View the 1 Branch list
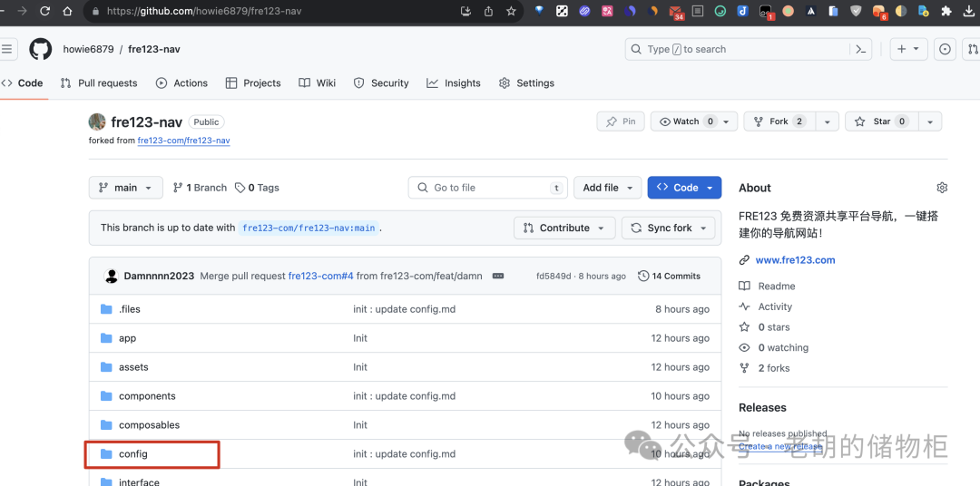The image size is (980, 486). pyautogui.click(x=200, y=188)
